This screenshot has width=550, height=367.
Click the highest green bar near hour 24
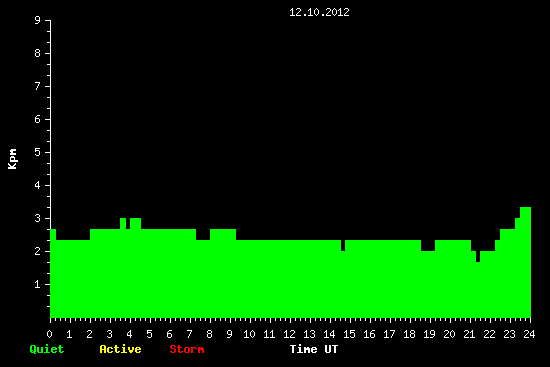(525, 262)
